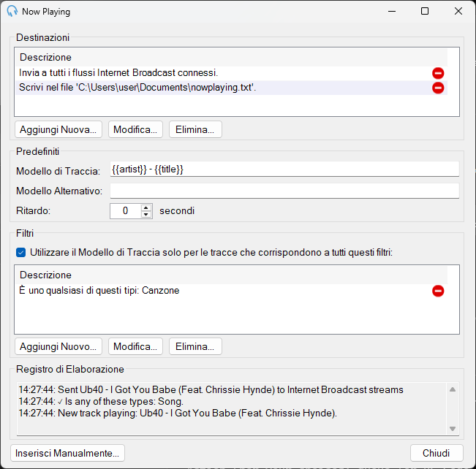
Task: Maximize the Now Playing window
Action: point(425,11)
